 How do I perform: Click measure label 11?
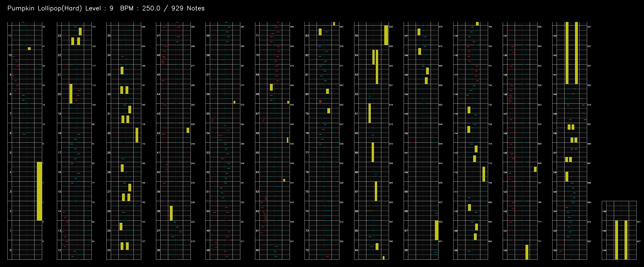click(x=10, y=35)
